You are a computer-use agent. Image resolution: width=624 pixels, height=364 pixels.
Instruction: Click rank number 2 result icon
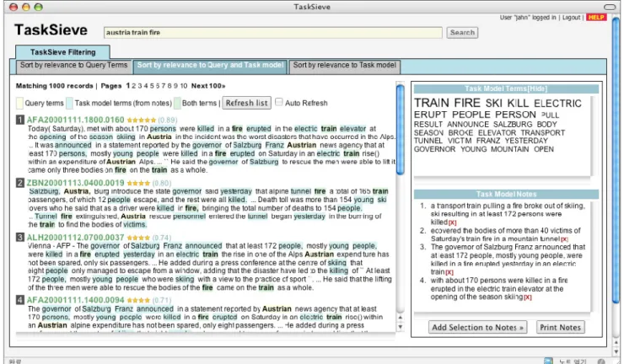pyautogui.click(x=20, y=183)
